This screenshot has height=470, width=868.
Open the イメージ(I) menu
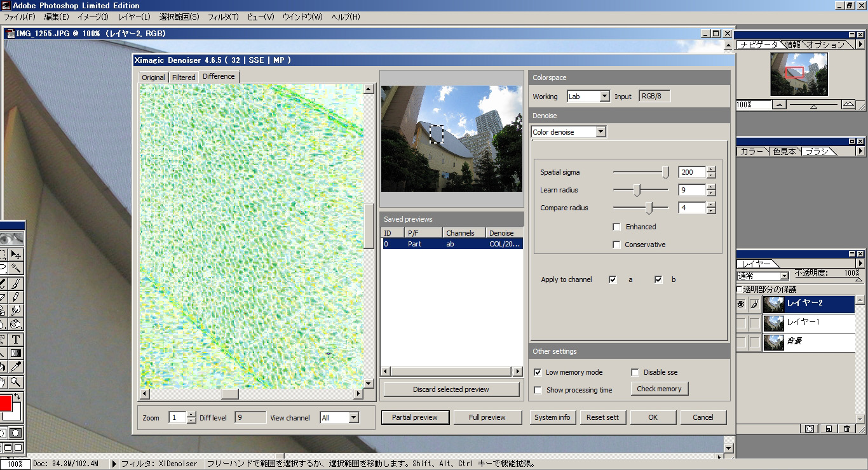coord(93,17)
